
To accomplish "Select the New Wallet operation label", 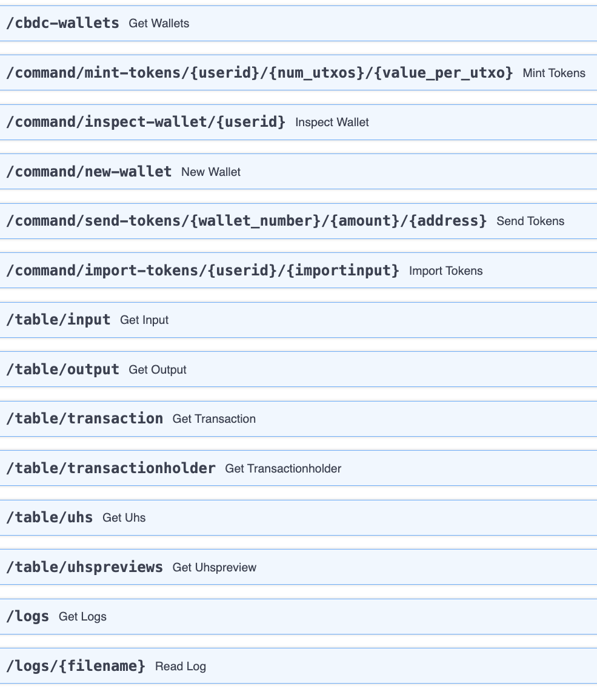I will (x=210, y=172).
